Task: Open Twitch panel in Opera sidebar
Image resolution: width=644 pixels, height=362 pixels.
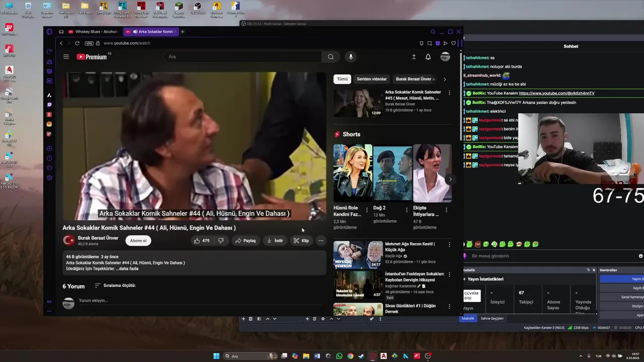Action: (49, 105)
